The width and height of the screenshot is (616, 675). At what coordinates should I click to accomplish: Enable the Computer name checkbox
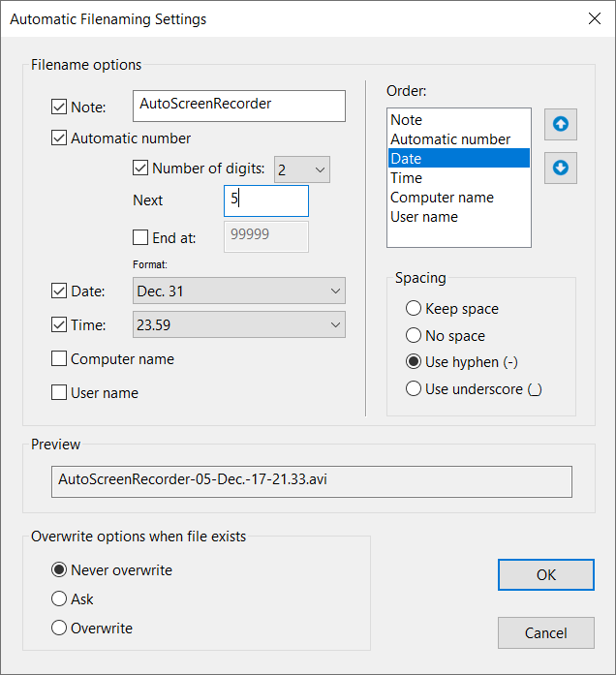click(60, 359)
